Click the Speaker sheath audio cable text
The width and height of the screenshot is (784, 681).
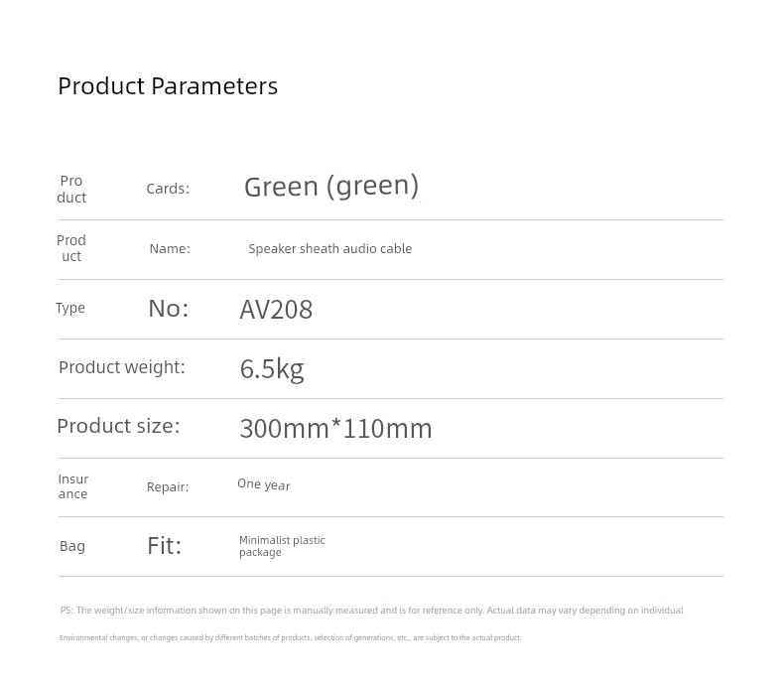tap(329, 249)
